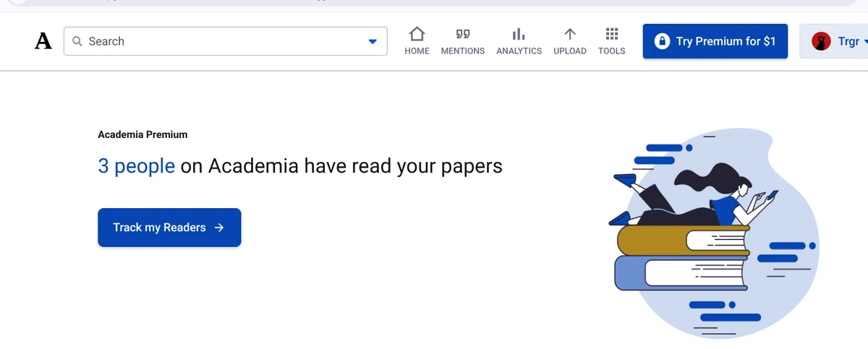This screenshot has width=868, height=349.
Task: Expand the search box dropdown arrow
Action: [x=373, y=42]
